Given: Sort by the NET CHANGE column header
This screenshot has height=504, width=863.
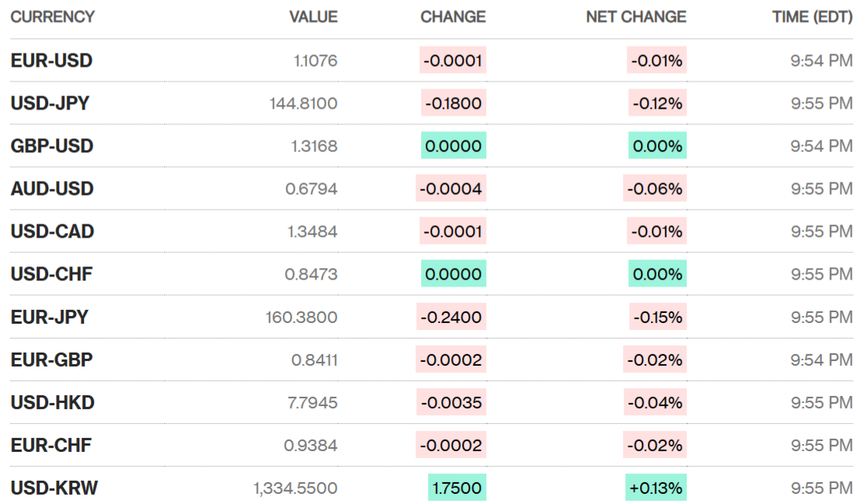Looking at the screenshot, I should click(x=636, y=16).
